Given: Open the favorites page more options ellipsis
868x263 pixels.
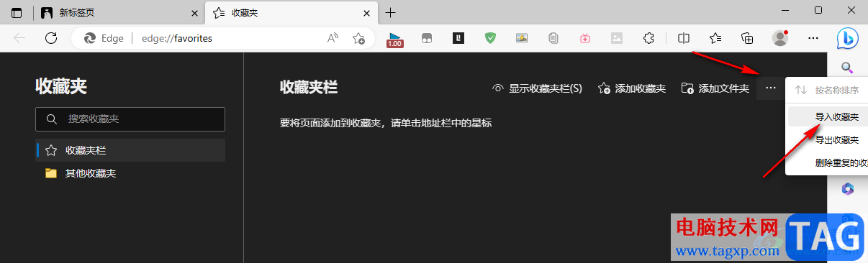Looking at the screenshot, I should point(771,88).
